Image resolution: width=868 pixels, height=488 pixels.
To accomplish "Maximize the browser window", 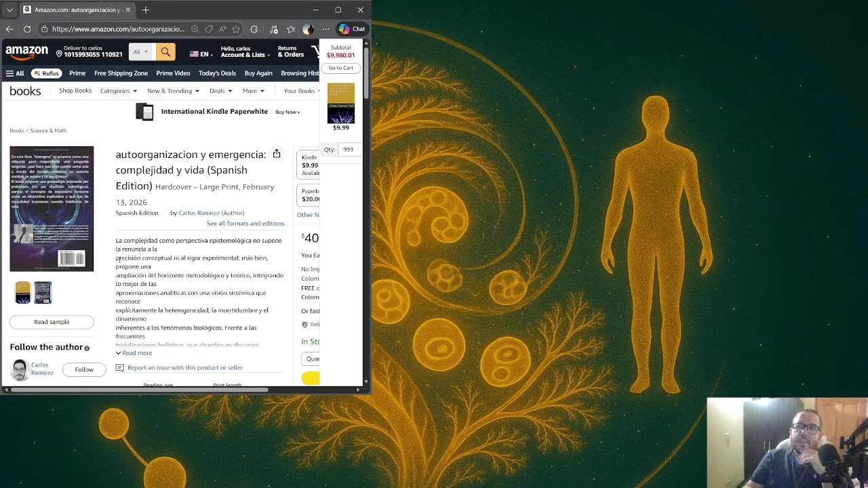I will click(338, 9).
